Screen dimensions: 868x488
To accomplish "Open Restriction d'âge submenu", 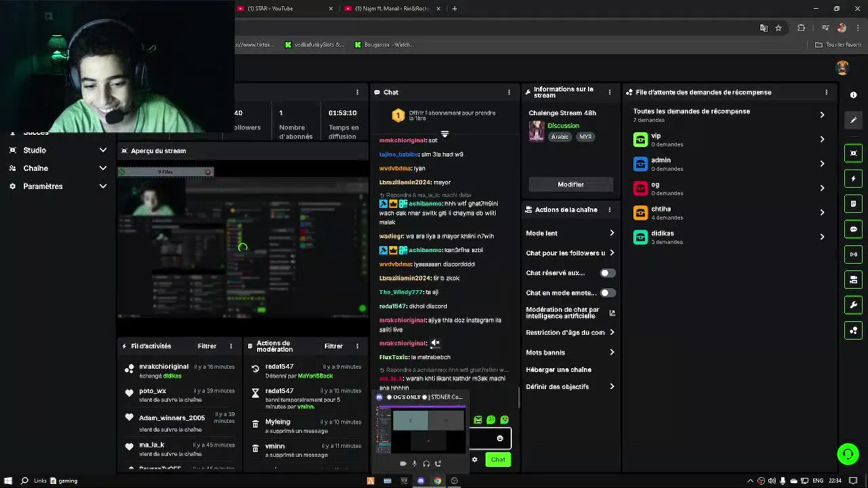I will [x=570, y=333].
